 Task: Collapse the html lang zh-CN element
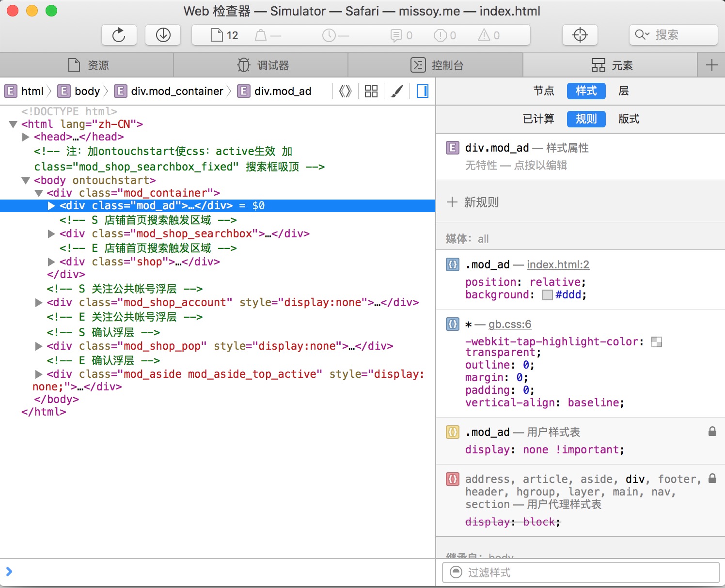(13, 124)
